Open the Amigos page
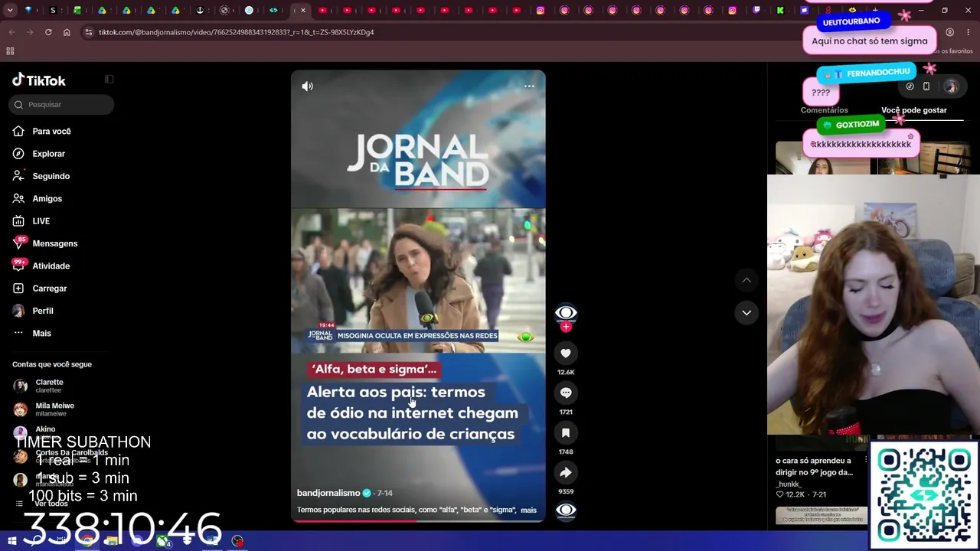 point(47,199)
